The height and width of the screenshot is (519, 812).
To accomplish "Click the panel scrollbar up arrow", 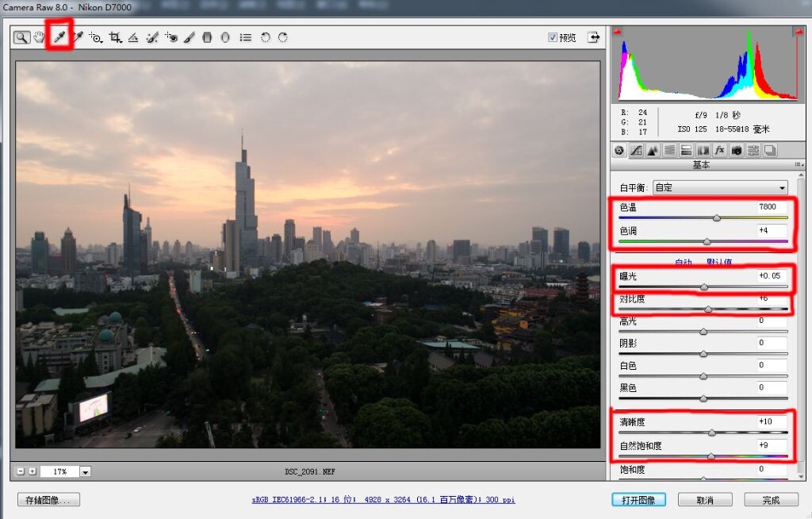I will 801,176.
